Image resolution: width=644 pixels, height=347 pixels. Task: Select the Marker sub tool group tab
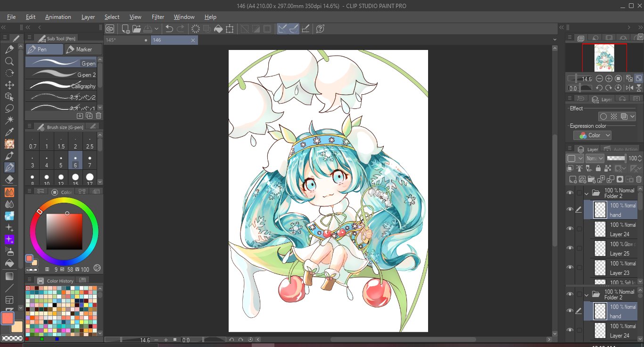[x=83, y=49]
